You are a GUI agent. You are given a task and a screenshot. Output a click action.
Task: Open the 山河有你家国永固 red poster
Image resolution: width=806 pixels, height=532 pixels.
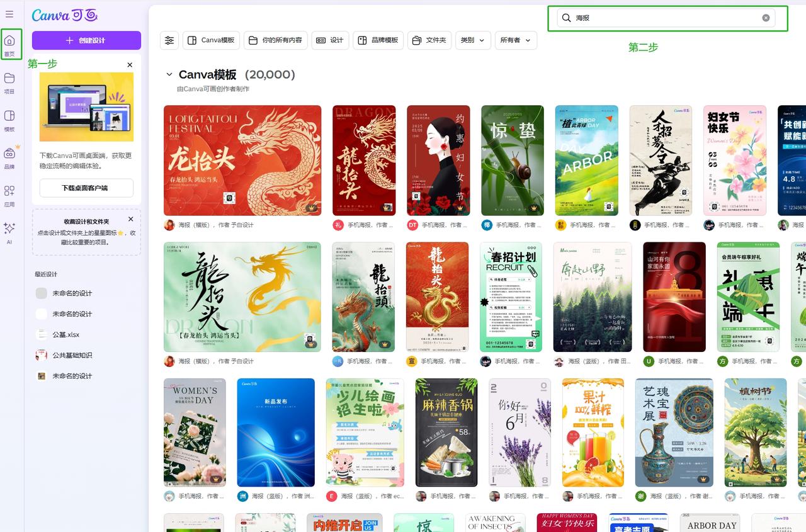click(674, 297)
